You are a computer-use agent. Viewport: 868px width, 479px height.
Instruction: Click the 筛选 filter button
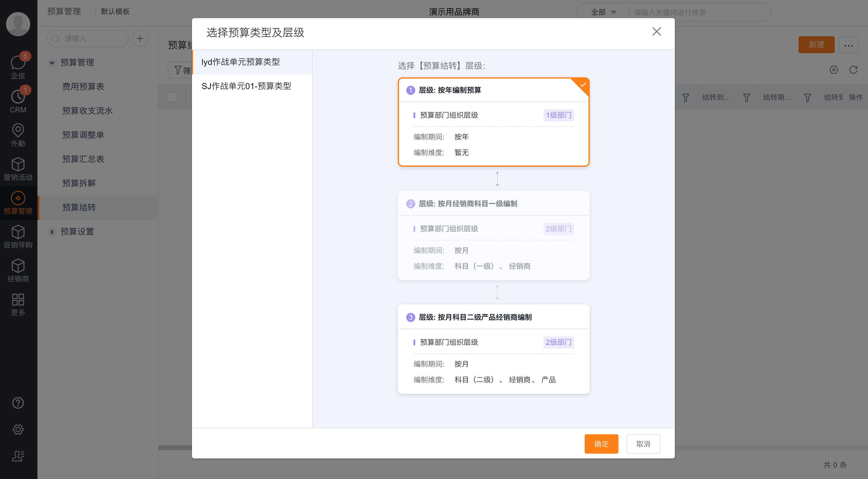point(180,70)
